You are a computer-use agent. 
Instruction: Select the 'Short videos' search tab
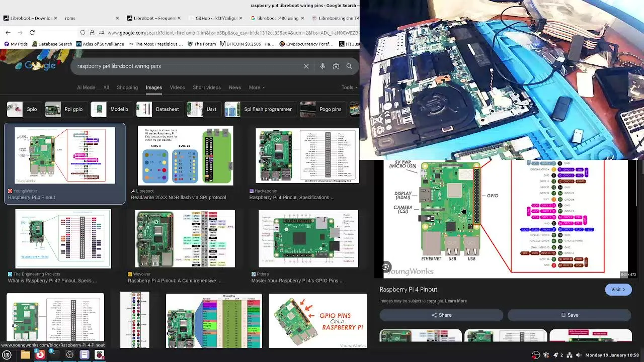(207, 87)
